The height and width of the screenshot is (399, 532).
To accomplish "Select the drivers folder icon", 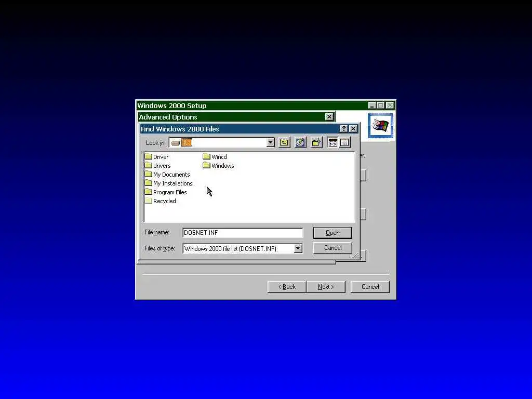I will point(148,165).
